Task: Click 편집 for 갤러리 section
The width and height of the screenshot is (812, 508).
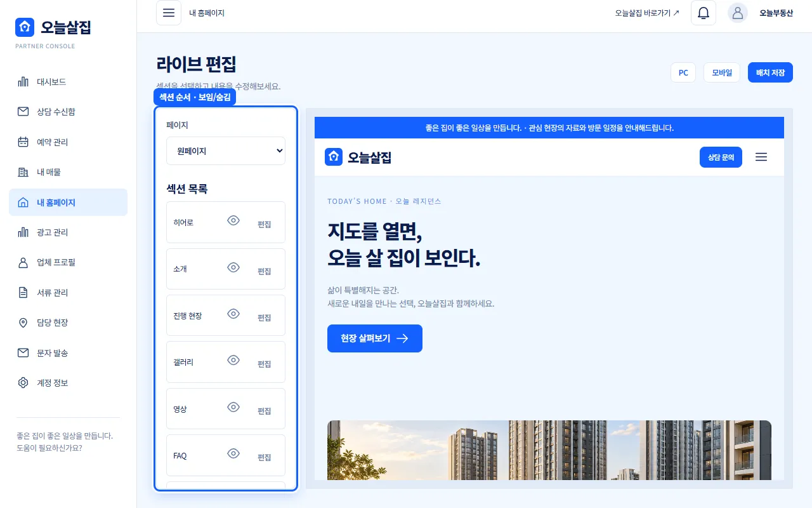Action: 264,364
